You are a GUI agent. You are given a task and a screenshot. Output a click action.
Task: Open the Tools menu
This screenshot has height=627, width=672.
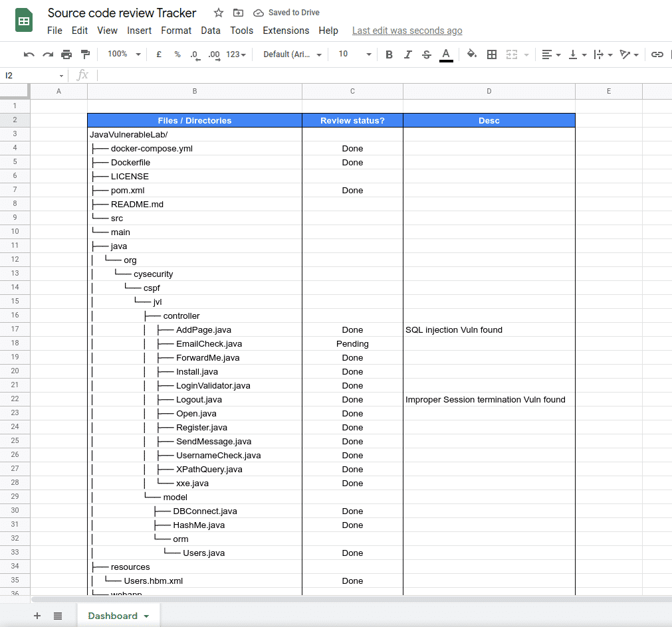(x=242, y=31)
